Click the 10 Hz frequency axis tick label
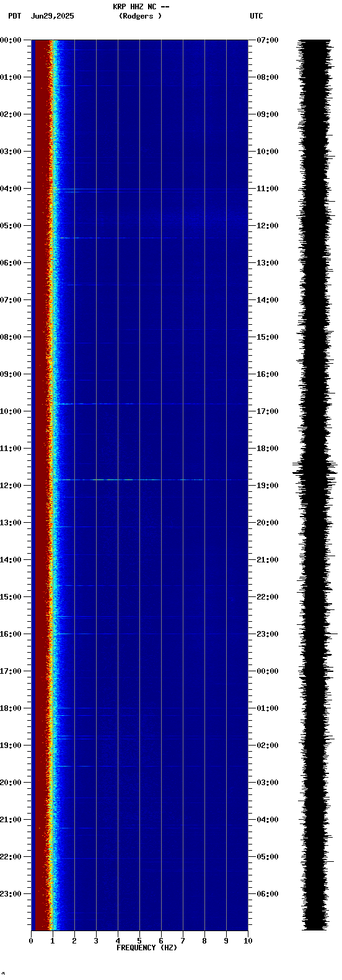Viewport: 342px width, 980px height. pyautogui.click(x=248, y=941)
